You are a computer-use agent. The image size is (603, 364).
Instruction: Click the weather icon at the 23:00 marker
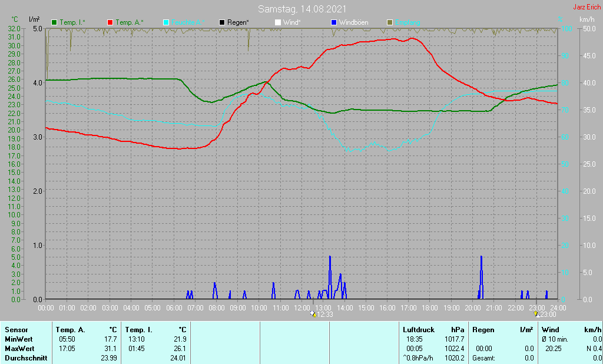536,315
